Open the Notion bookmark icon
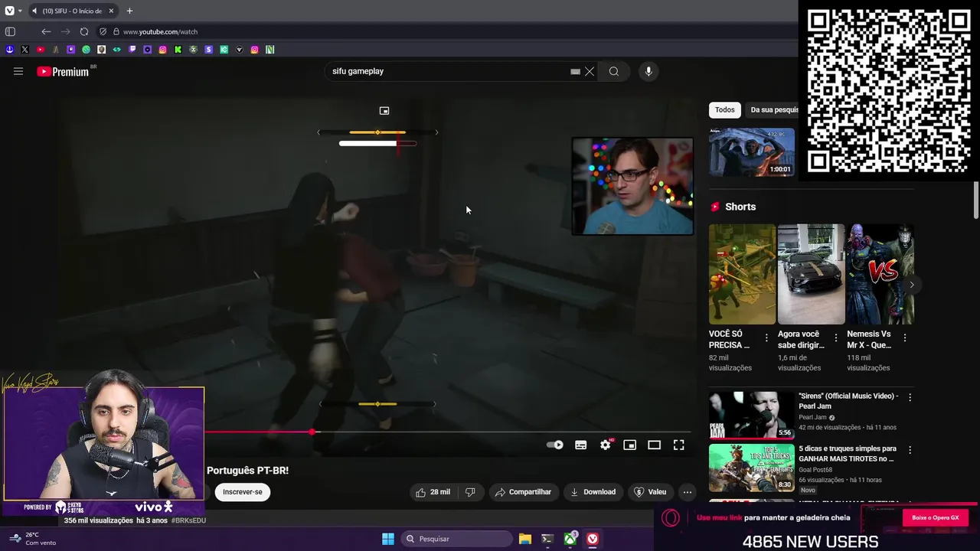The image size is (980, 551). click(269, 49)
